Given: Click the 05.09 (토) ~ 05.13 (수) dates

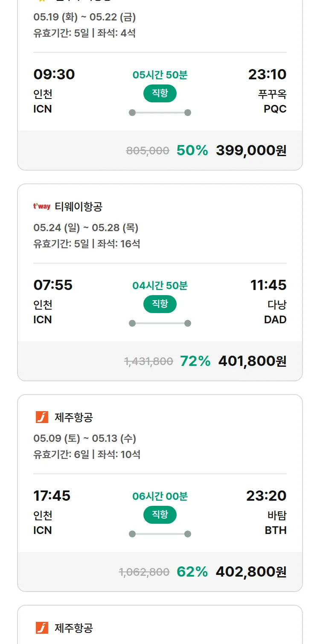Looking at the screenshot, I should point(85,438).
